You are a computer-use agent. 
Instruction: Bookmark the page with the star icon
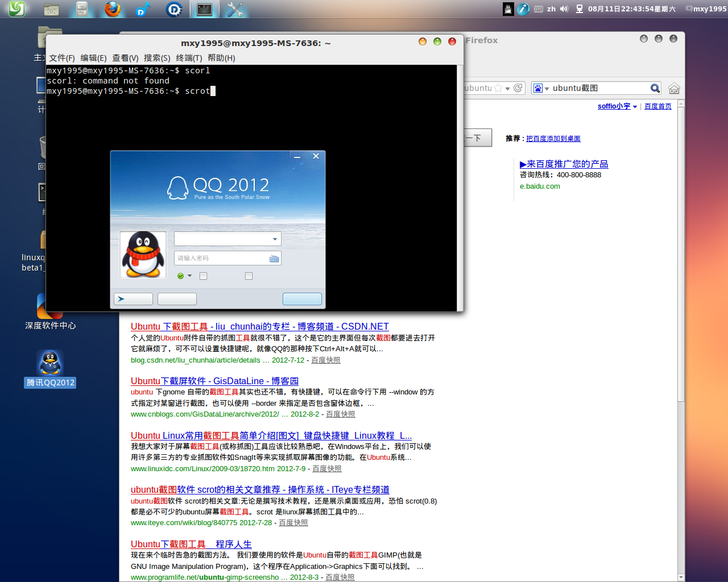[498, 88]
